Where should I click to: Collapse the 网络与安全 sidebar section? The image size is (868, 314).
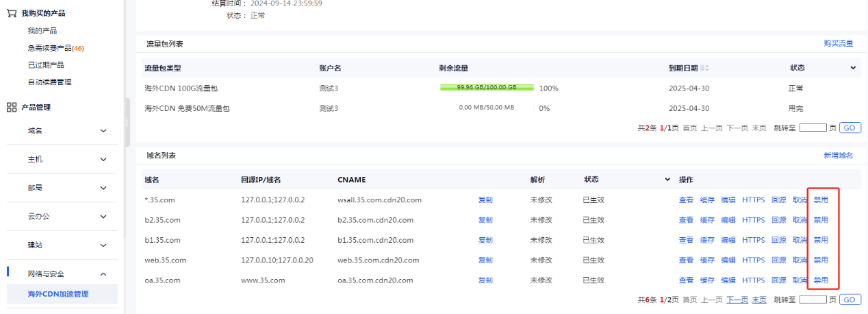103,274
